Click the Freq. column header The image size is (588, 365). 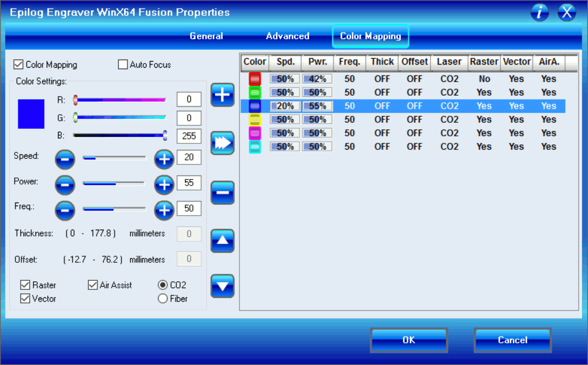coord(349,62)
